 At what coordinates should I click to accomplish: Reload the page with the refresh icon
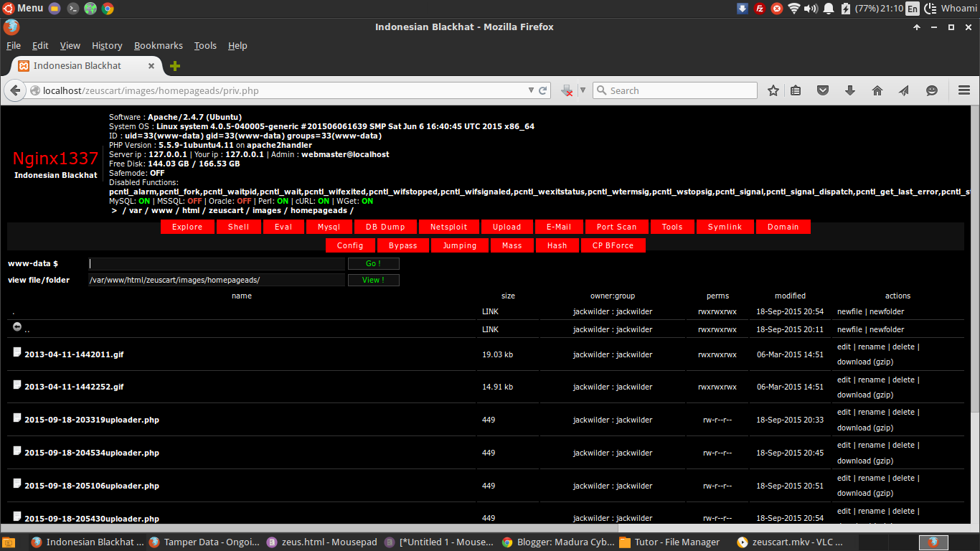click(x=543, y=90)
